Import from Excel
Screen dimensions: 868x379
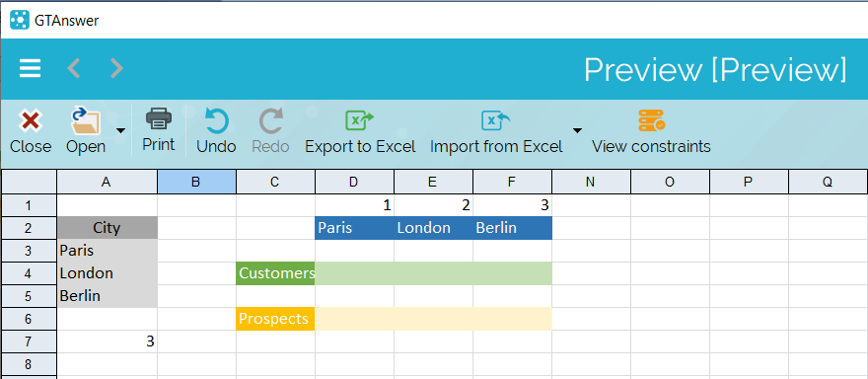(x=496, y=132)
